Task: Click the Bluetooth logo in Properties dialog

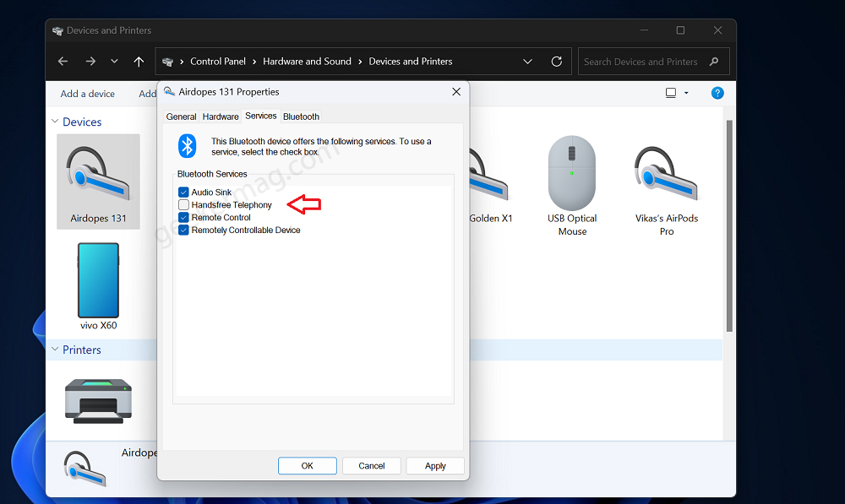Action: [x=187, y=146]
